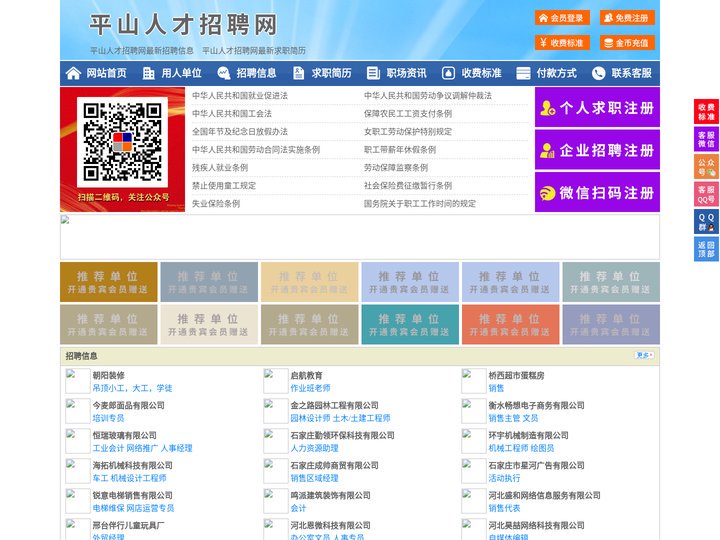Screen dimensions: 720x540
Task: Open the 用人单位 menu item
Action: coord(181,73)
